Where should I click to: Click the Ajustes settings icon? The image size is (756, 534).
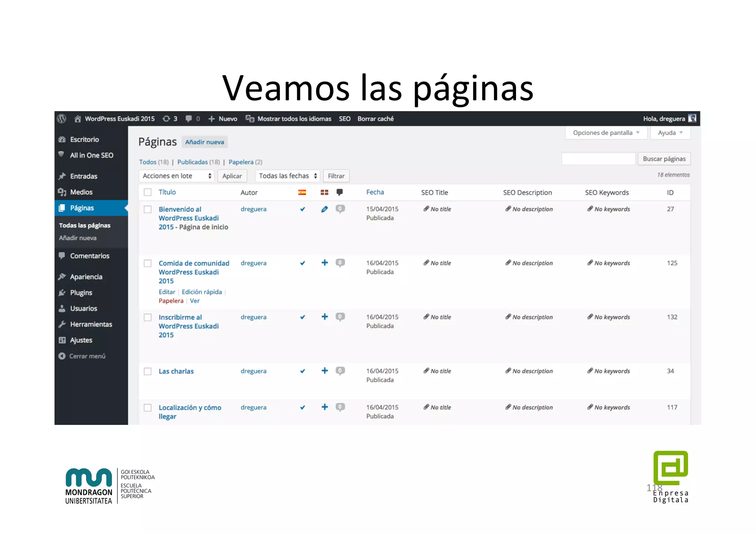[62, 340]
